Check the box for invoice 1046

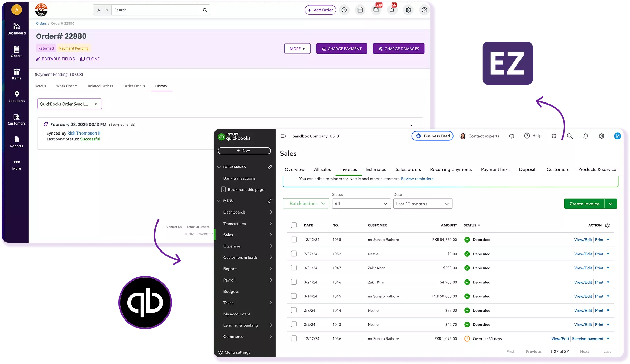click(x=294, y=282)
